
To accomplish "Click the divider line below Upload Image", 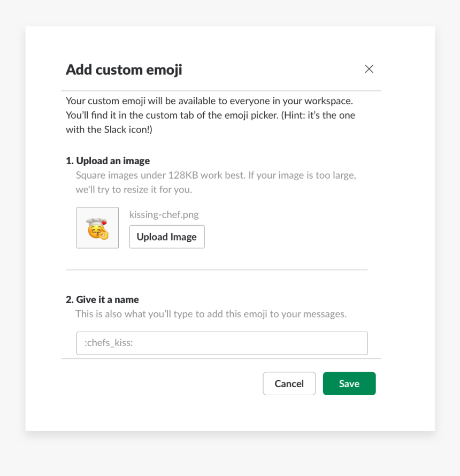I will [x=217, y=270].
